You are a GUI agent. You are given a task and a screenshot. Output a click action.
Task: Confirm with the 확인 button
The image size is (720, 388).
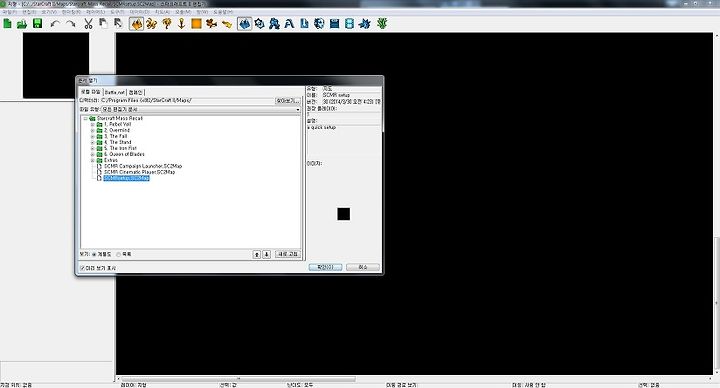(325, 267)
